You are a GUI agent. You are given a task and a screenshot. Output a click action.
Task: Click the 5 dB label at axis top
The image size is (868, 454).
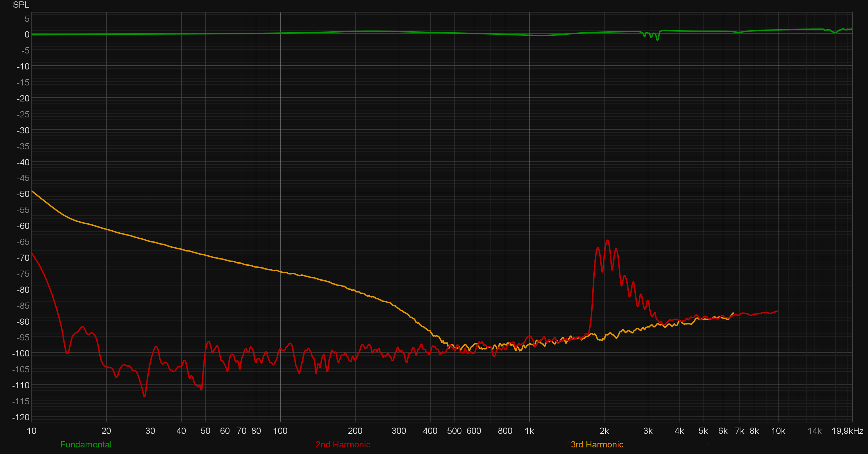tap(27, 19)
